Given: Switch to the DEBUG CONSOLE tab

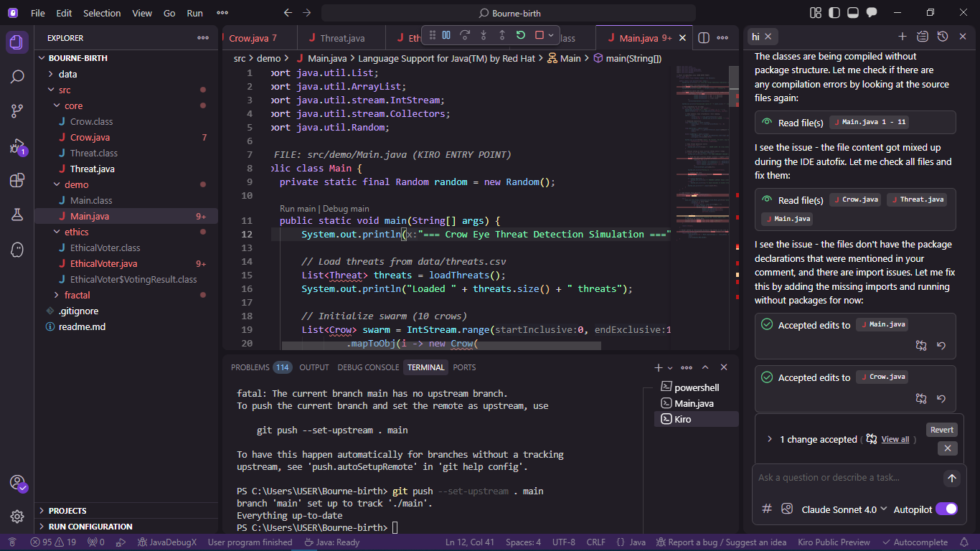Looking at the screenshot, I should [368, 367].
